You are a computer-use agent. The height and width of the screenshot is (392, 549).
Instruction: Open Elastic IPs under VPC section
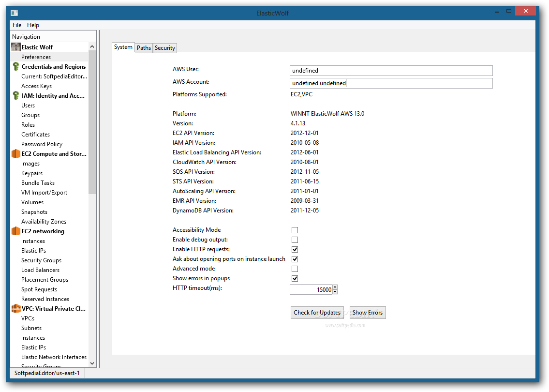[x=33, y=347]
